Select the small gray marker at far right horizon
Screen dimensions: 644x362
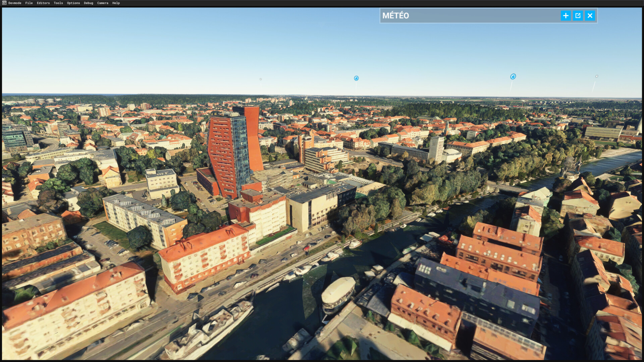click(x=596, y=76)
